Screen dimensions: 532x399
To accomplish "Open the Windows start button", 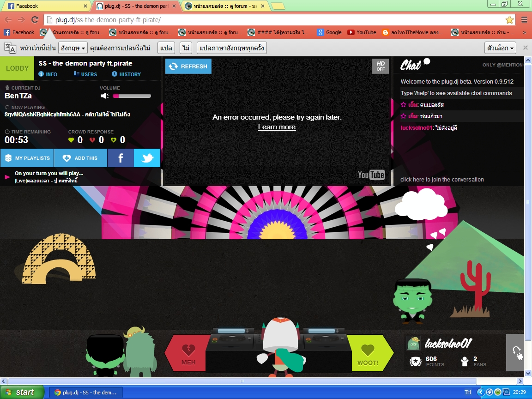I will point(22,392).
